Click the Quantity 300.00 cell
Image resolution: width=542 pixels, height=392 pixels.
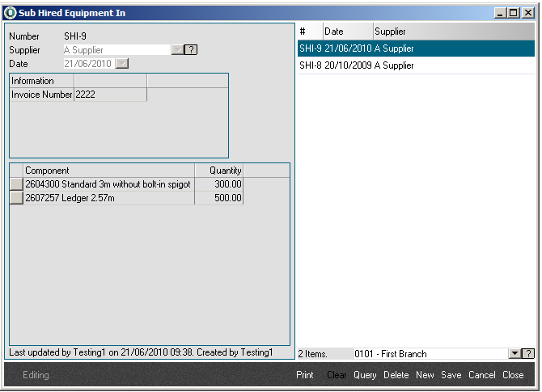click(x=218, y=184)
